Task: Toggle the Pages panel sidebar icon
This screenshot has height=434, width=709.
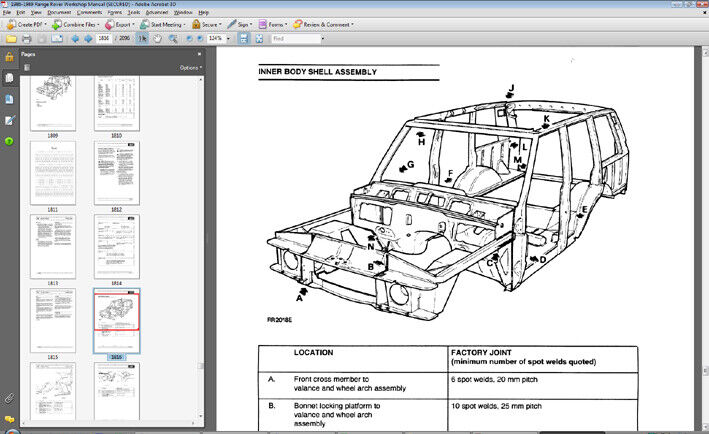Action: point(9,77)
